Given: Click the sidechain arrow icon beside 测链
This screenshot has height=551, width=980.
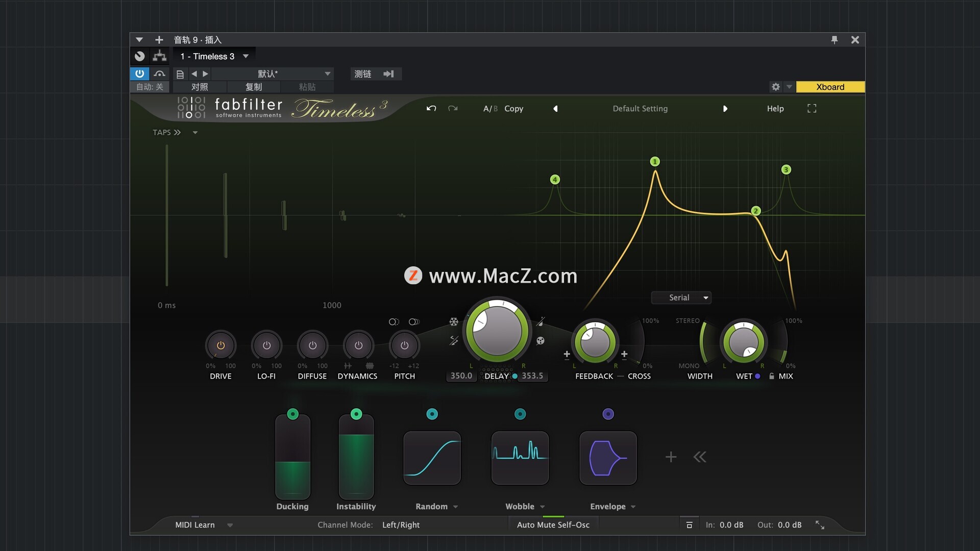Looking at the screenshot, I should pos(388,74).
